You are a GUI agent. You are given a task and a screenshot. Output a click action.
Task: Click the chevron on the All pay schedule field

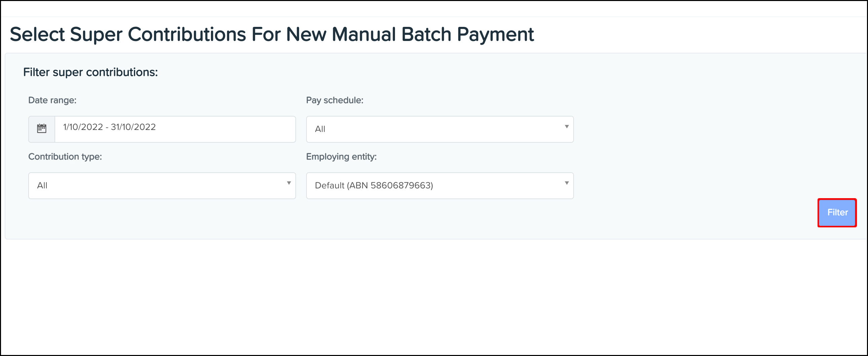567,129
